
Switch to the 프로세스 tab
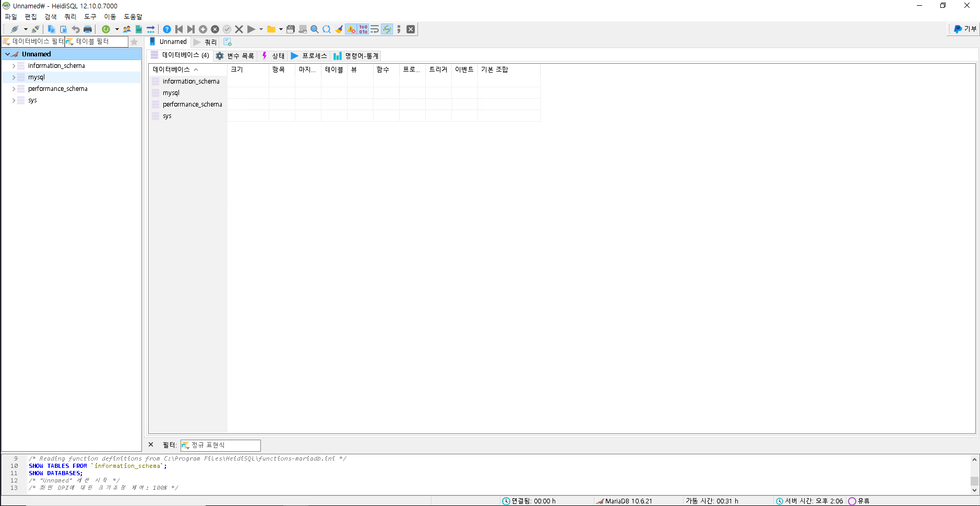[309, 56]
